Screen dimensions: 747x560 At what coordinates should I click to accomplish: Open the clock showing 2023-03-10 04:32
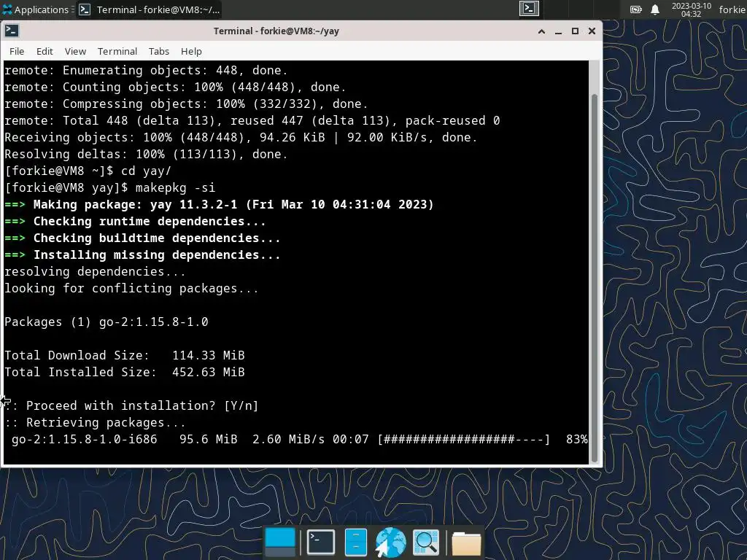click(691, 9)
